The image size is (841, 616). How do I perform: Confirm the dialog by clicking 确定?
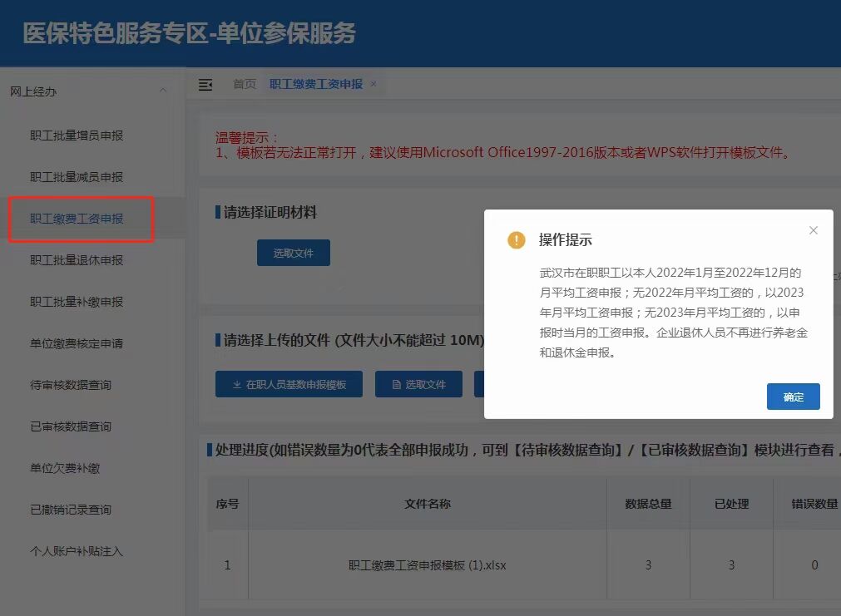point(792,397)
